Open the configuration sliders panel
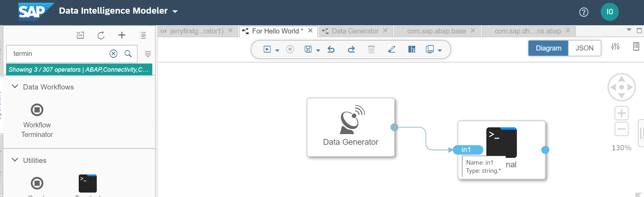The image size is (644, 197). coord(615,46)
